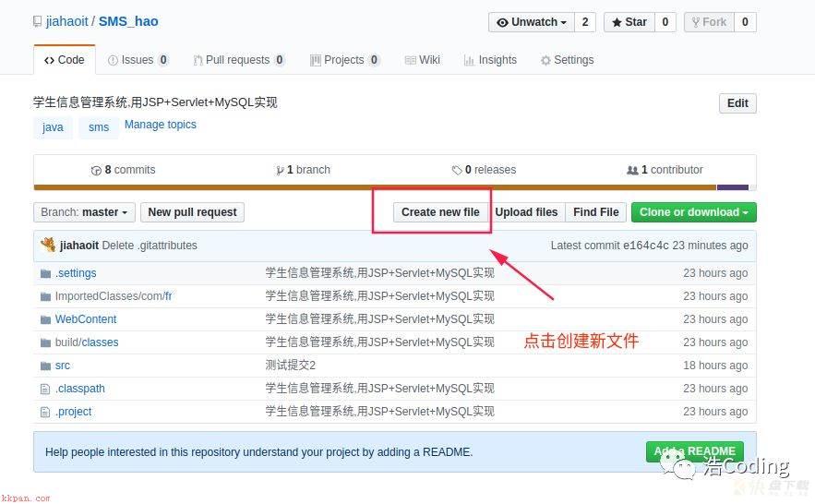The image size is (815, 504).
Task: Open Clone or download dropdown
Action: point(694,212)
